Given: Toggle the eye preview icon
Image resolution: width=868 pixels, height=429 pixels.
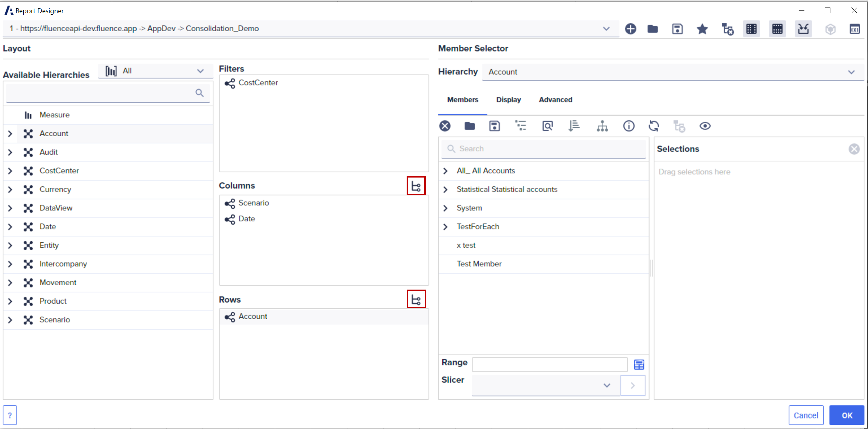Looking at the screenshot, I should click(x=705, y=126).
